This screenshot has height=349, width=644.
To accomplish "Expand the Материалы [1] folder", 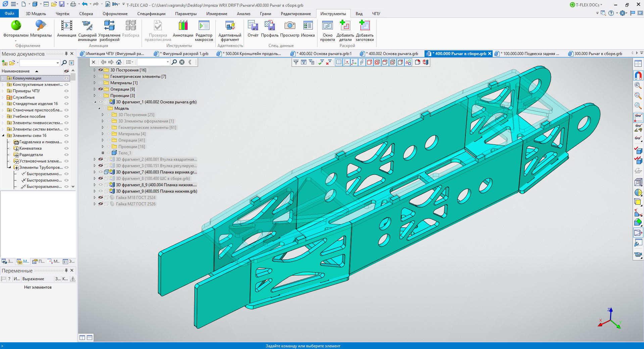I will [x=95, y=83].
